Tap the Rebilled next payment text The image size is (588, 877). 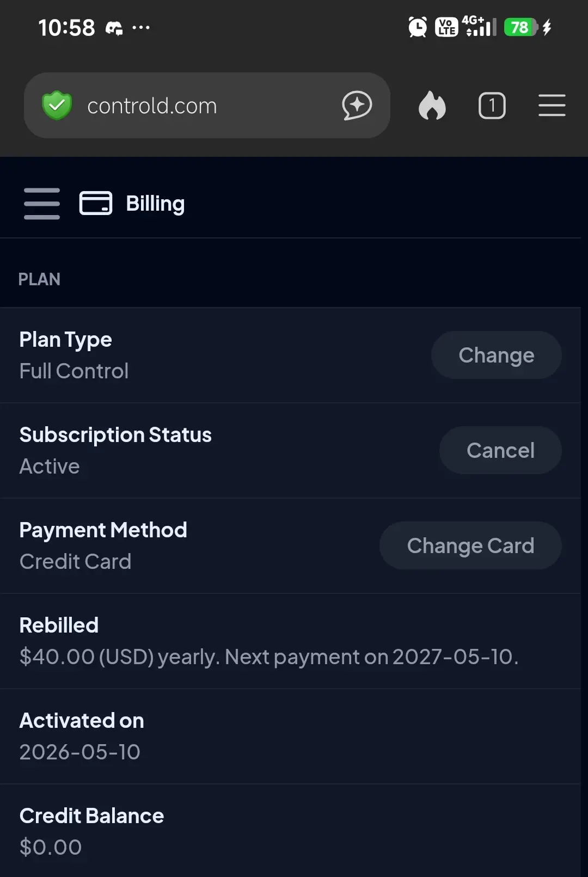coord(269,657)
